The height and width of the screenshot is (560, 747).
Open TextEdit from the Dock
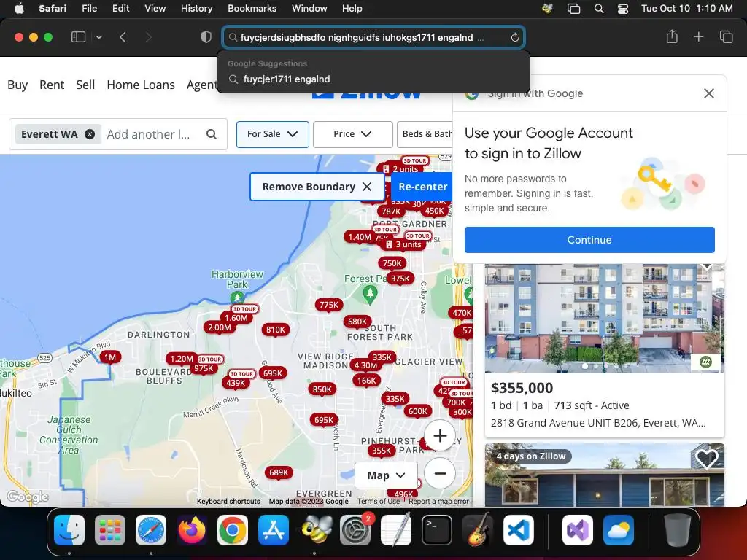pos(396,530)
